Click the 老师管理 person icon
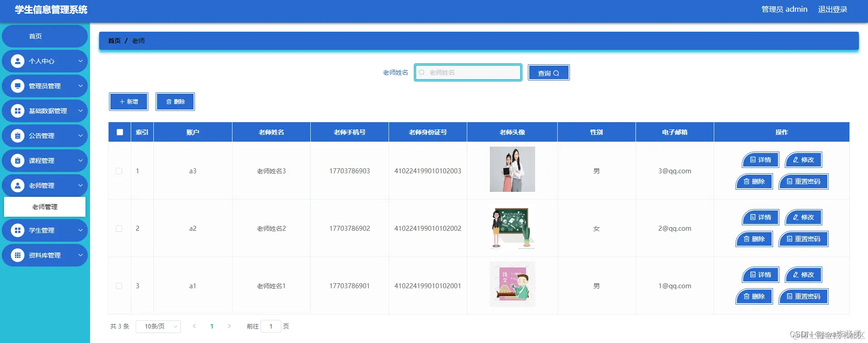The height and width of the screenshot is (343, 868). [x=18, y=186]
